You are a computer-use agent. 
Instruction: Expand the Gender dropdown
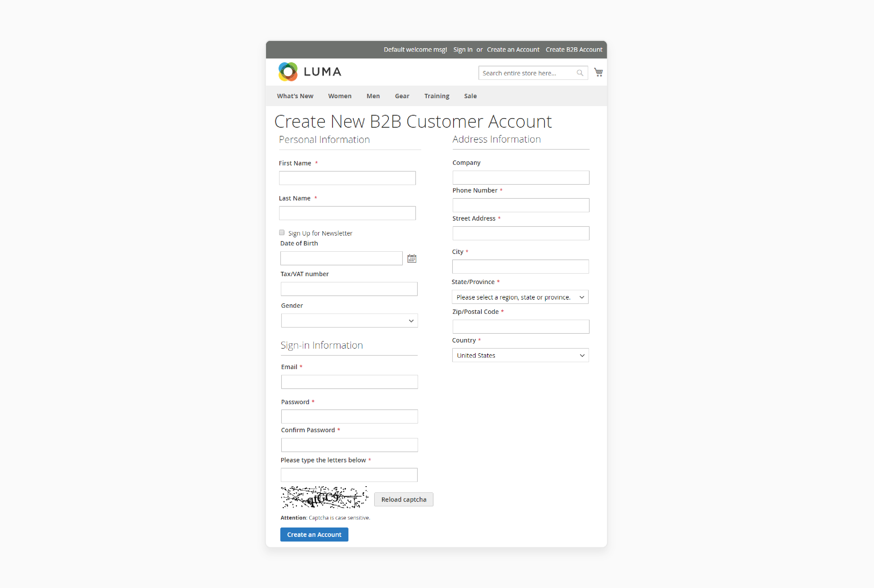coord(349,321)
